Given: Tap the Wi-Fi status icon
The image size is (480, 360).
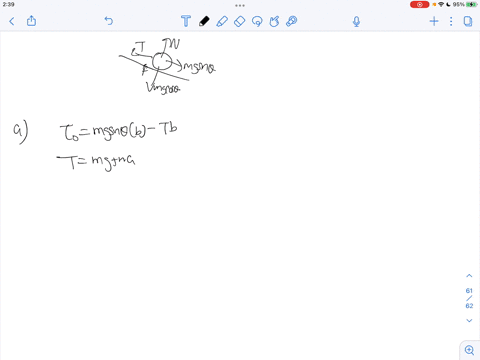Looking at the screenshot, I should coord(441,5).
